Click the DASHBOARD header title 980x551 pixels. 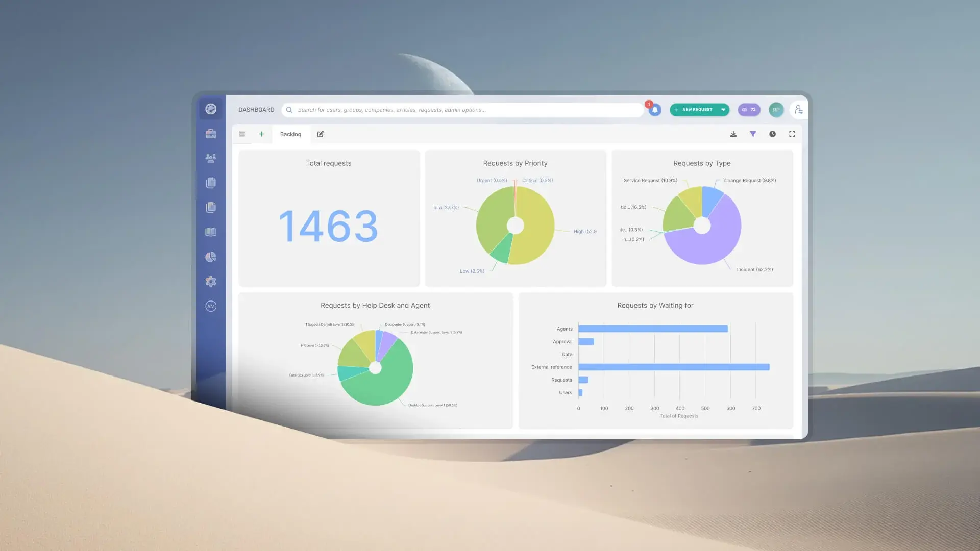pos(256,110)
